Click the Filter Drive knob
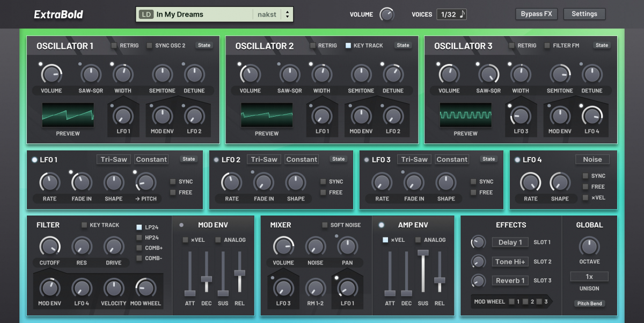Image resolution: width=644 pixels, height=323 pixels. [114, 246]
